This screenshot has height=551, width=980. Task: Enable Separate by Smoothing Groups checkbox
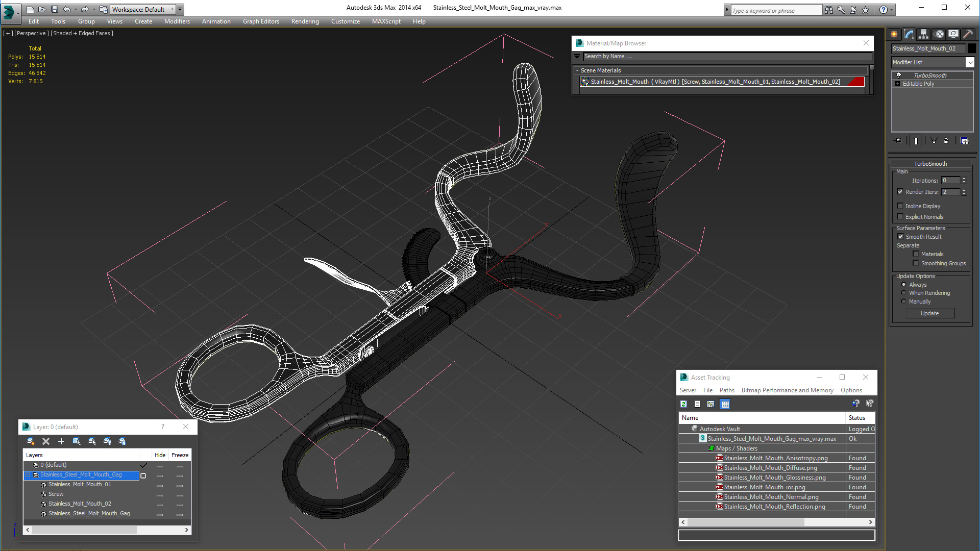(x=916, y=263)
